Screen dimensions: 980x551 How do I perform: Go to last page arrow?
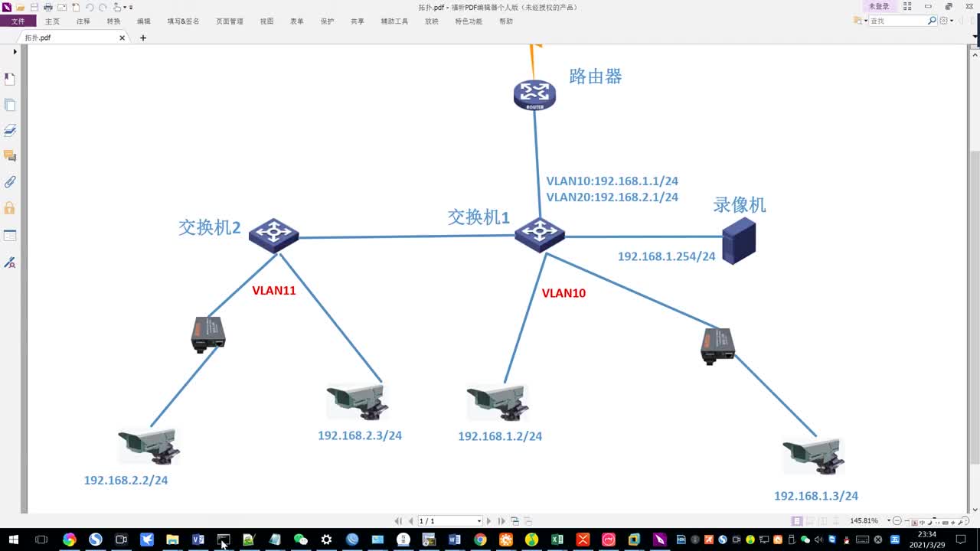(x=501, y=521)
